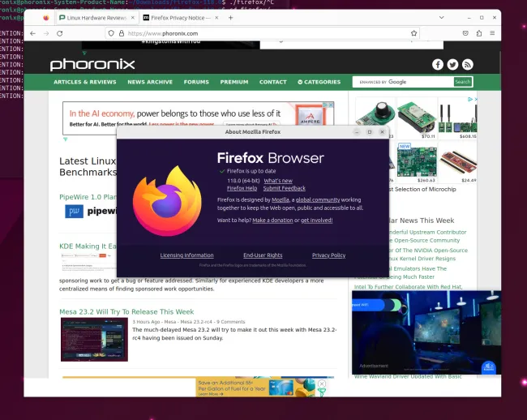Click the forward navigation arrow
This screenshot has height=420, width=527.
pos(46,33)
